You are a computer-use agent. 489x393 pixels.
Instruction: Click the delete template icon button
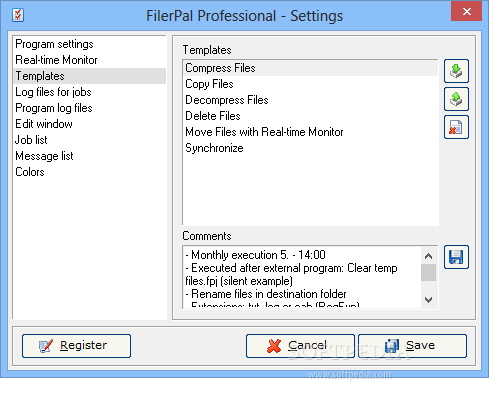tap(456, 127)
